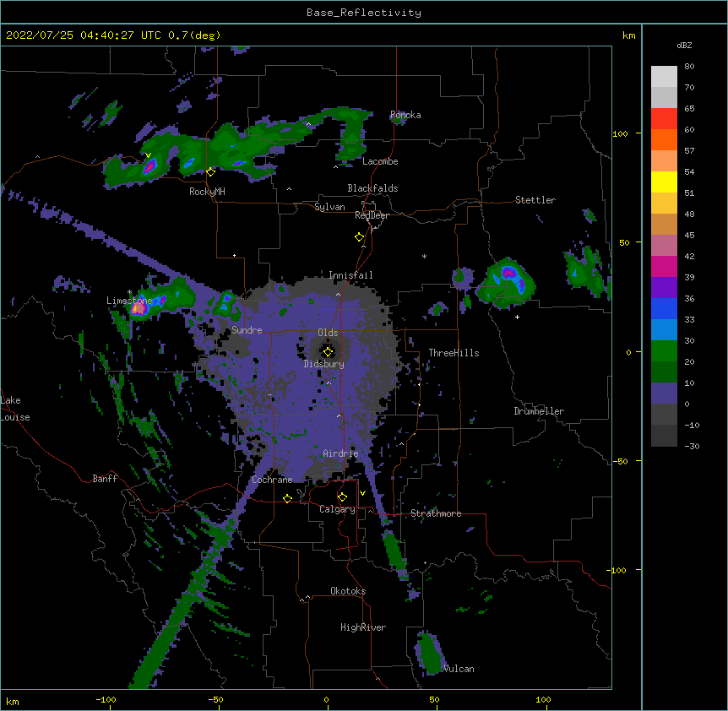Click the yellow diamond marker beside RockyMH

(211, 172)
